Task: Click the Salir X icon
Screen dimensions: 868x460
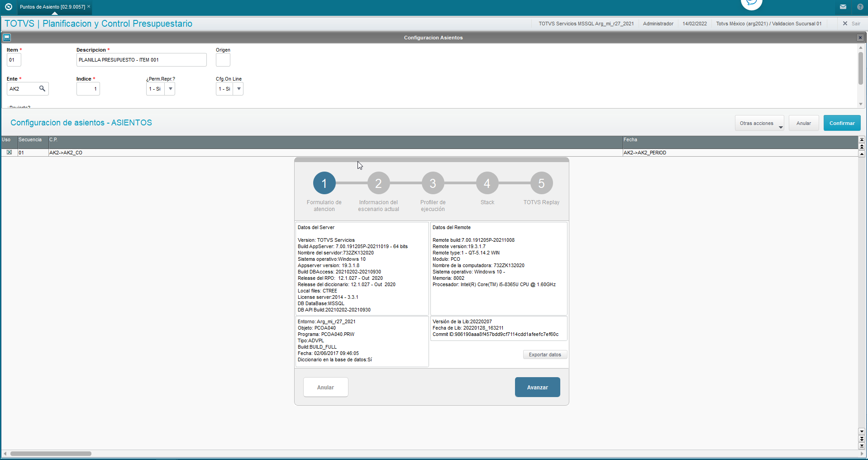Action: pyautogui.click(x=845, y=24)
